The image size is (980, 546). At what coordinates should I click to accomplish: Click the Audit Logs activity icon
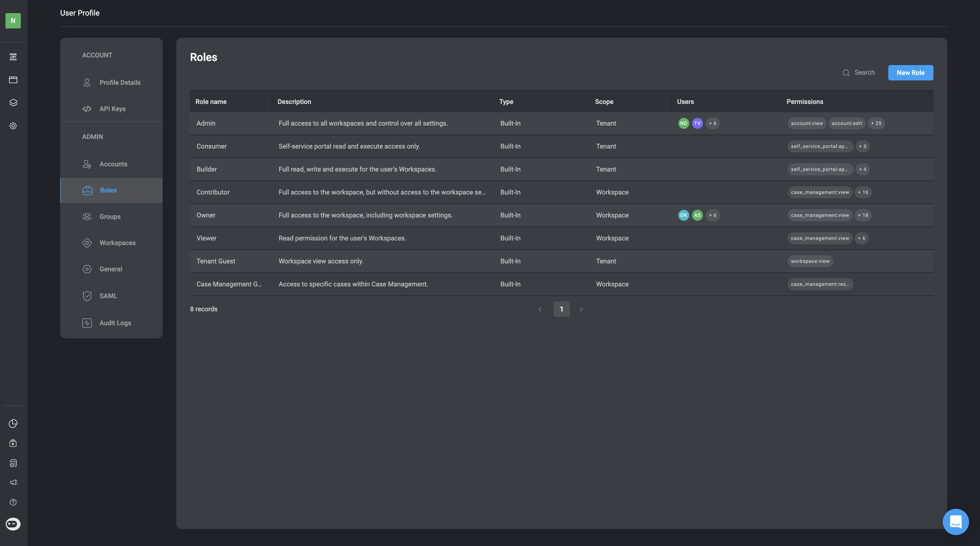tap(87, 323)
